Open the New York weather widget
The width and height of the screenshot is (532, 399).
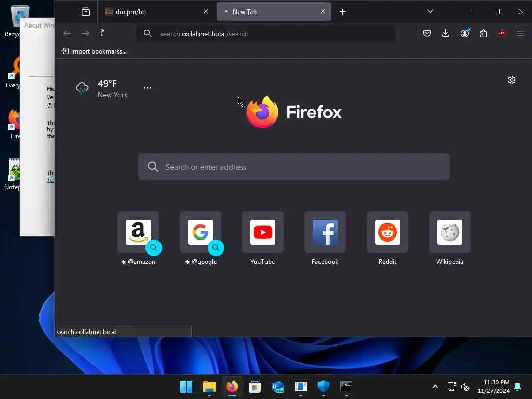click(102, 88)
